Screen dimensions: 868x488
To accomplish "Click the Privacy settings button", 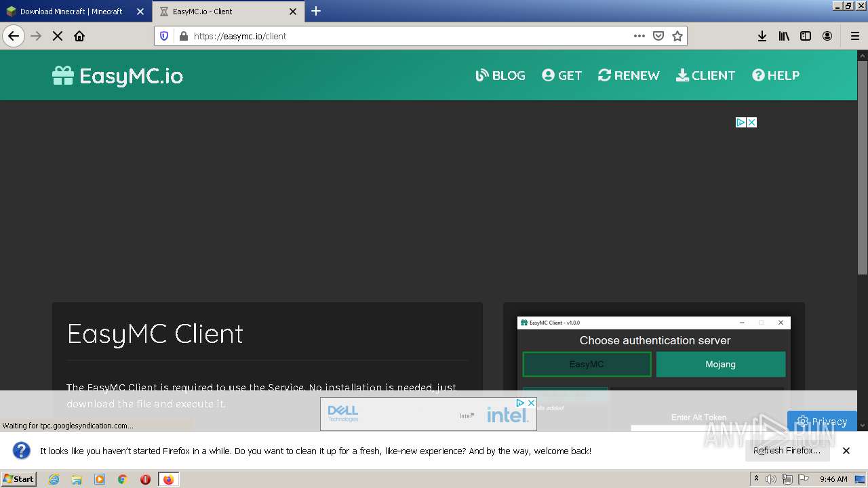I will coord(822,421).
